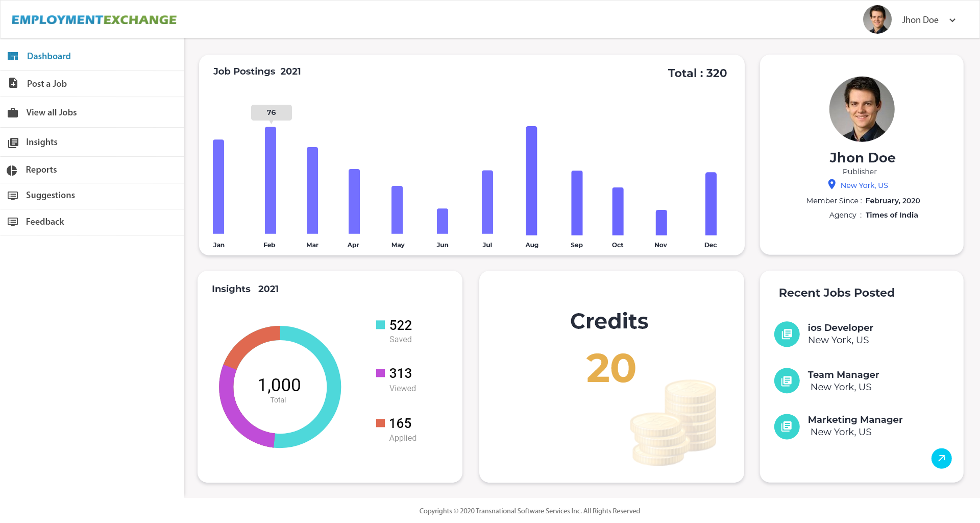Click the Saved legend swatch in Insights
This screenshot has width=980, height=523.
(x=380, y=324)
